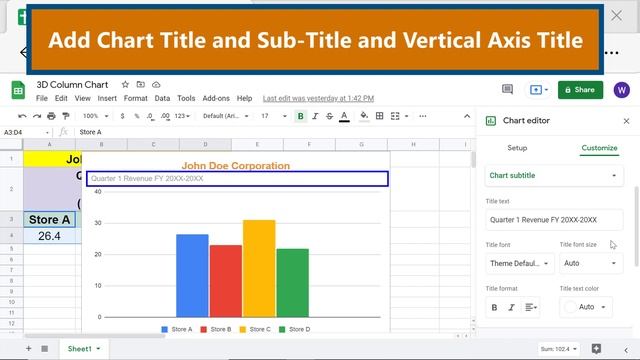
Task: Open the Format menu
Action: (x=136, y=98)
